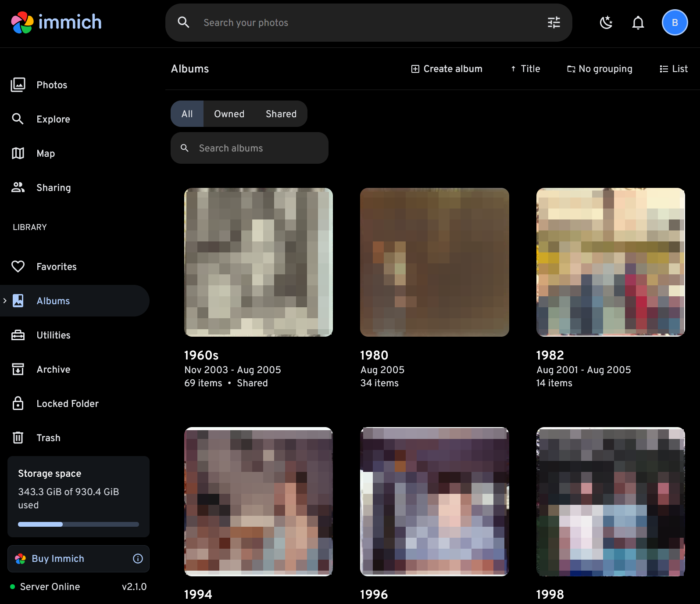
Task: Open the 1996 album thumbnail
Action: pos(435,501)
